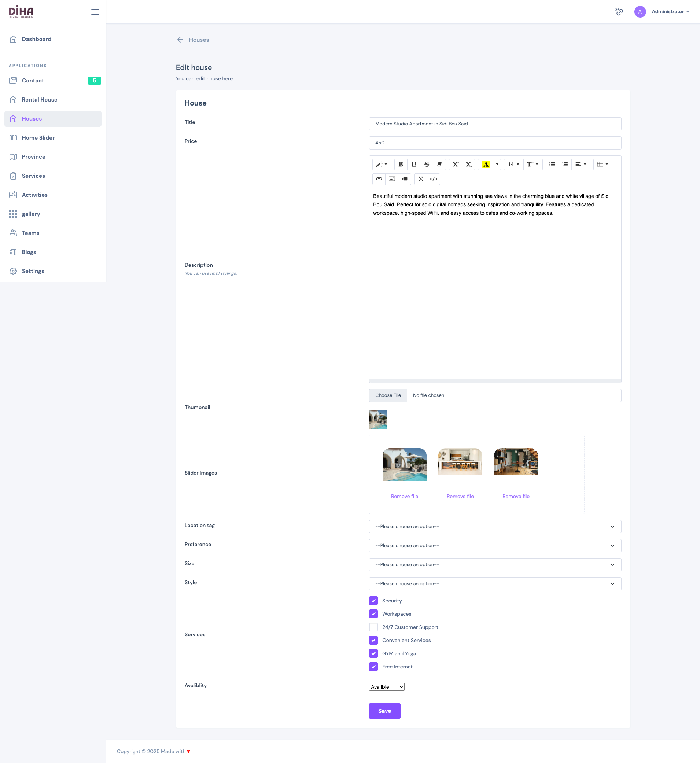Open the Size dropdown
The width and height of the screenshot is (700, 763).
click(495, 564)
